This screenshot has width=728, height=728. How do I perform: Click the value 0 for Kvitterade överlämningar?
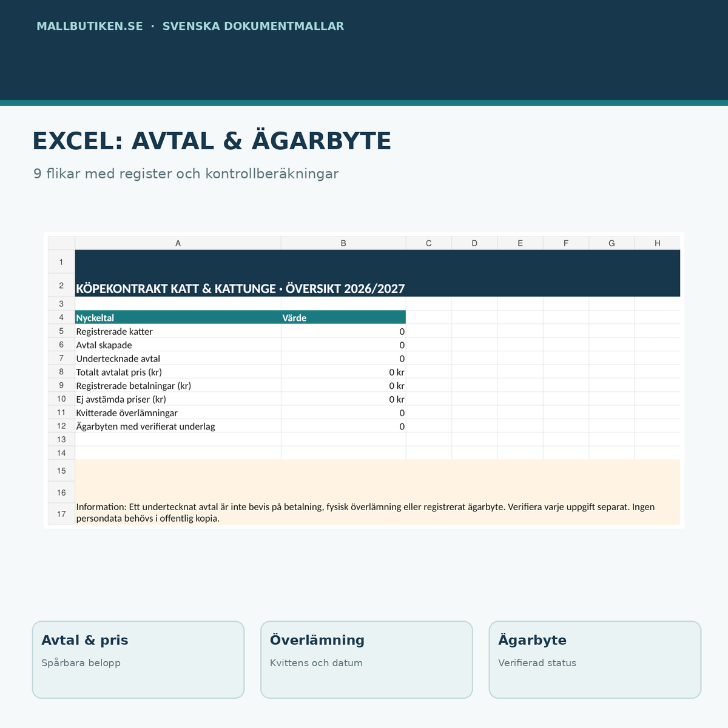click(343, 413)
